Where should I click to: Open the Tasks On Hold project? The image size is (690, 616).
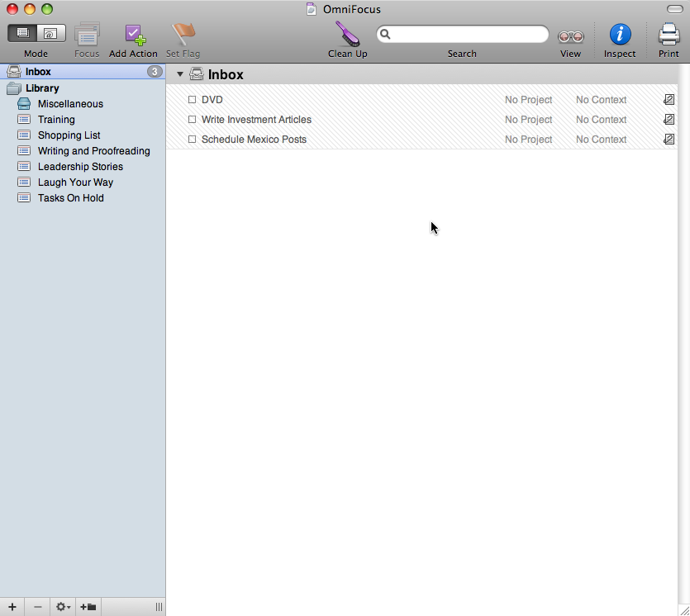pos(83,198)
